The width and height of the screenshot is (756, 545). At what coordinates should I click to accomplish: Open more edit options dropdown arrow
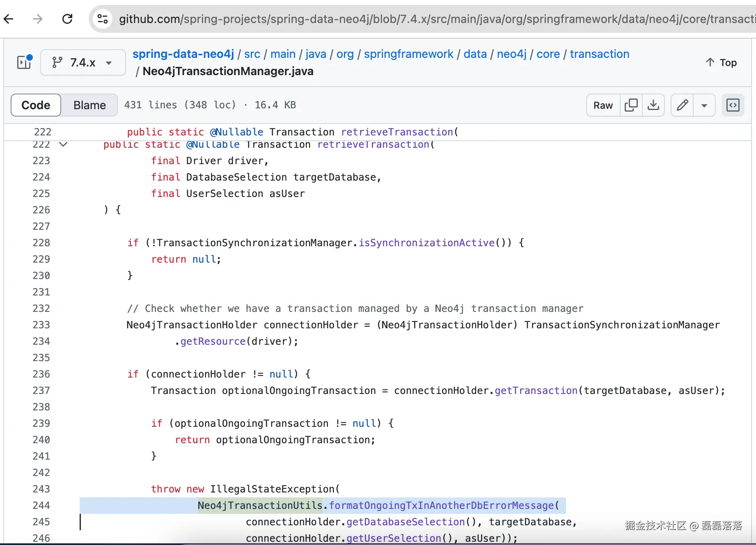coord(704,105)
